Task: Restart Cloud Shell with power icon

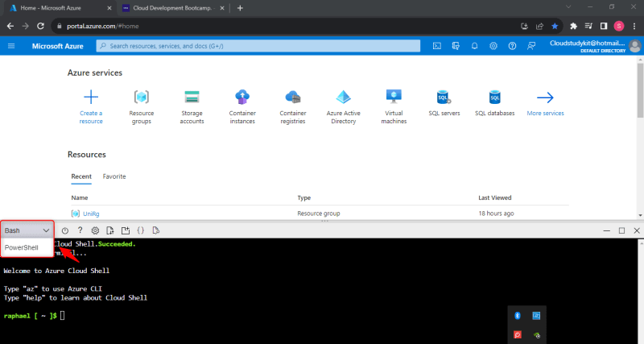Action: point(65,230)
